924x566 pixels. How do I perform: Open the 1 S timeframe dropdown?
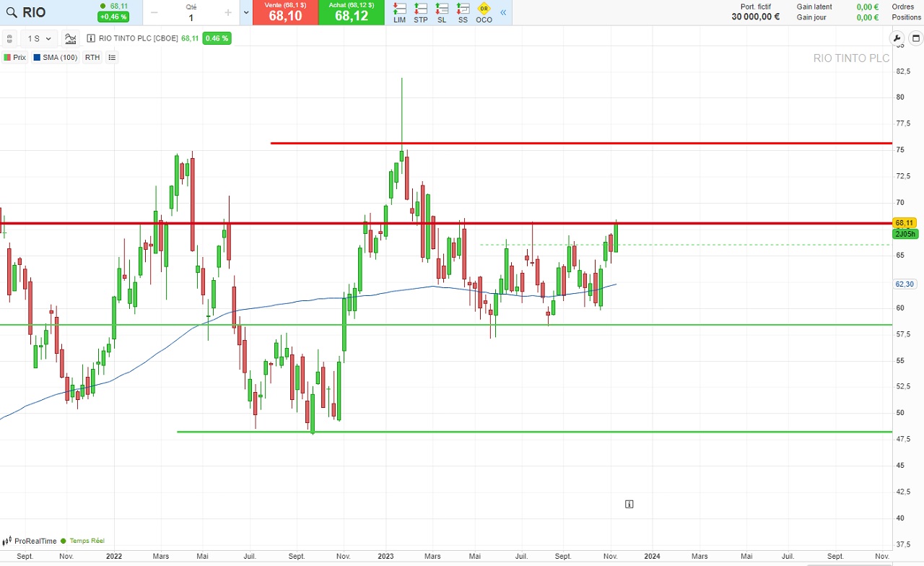coord(40,38)
